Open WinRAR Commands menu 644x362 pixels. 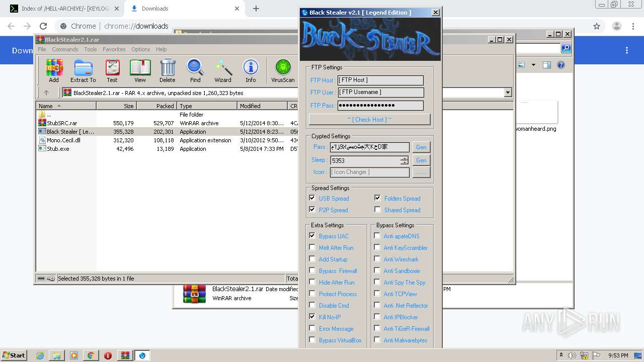pos(65,49)
